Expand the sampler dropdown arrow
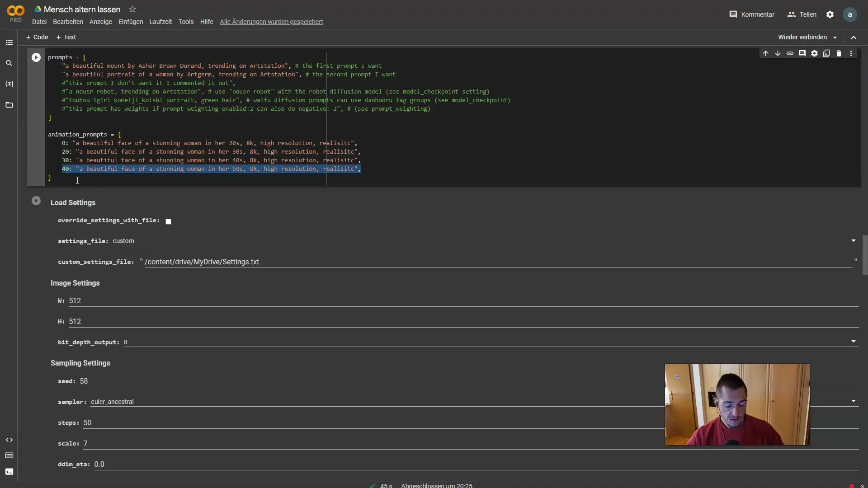This screenshot has width=868, height=488. pyautogui.click(x=854, y=401)
